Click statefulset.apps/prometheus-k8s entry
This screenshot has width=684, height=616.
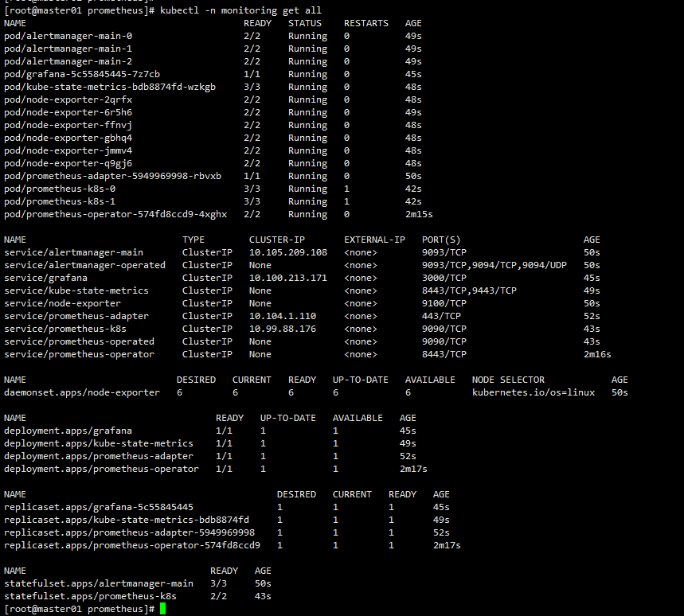click(90, 596)
